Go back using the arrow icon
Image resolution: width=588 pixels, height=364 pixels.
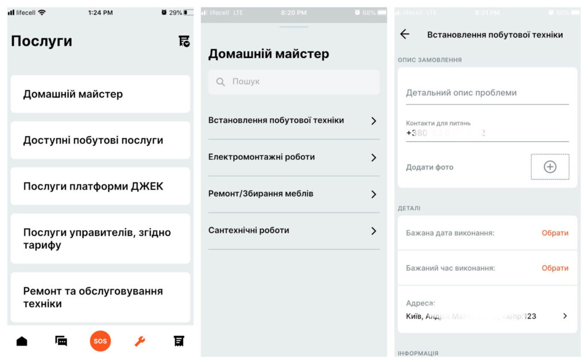coord(405,34)
